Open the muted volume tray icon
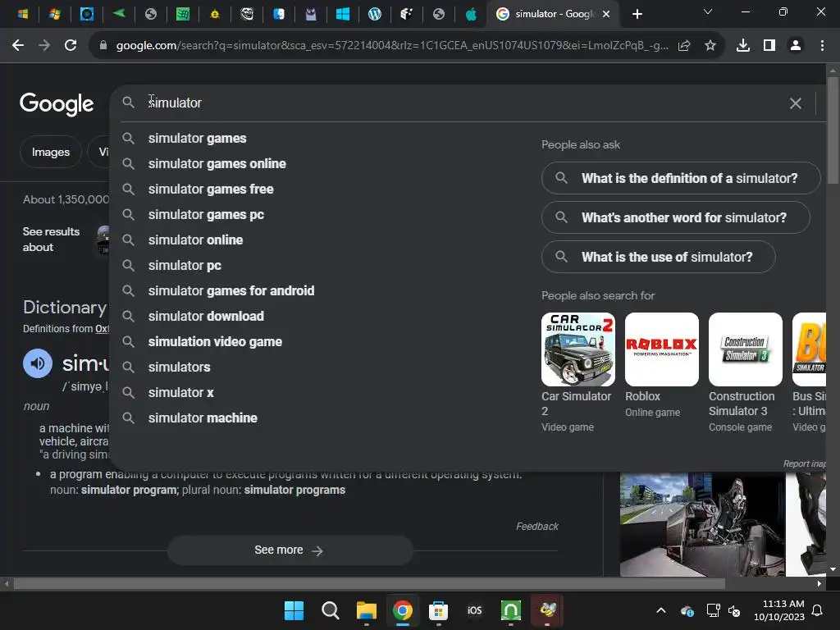Image resolution: width=840 pixels, height=630 pixels. 734,610
